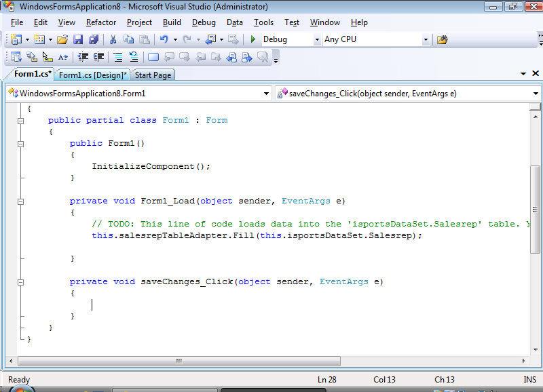This screenshot has height=392, width=543.
Task: Open the Edit menu
Action: [x=41, y=22]
